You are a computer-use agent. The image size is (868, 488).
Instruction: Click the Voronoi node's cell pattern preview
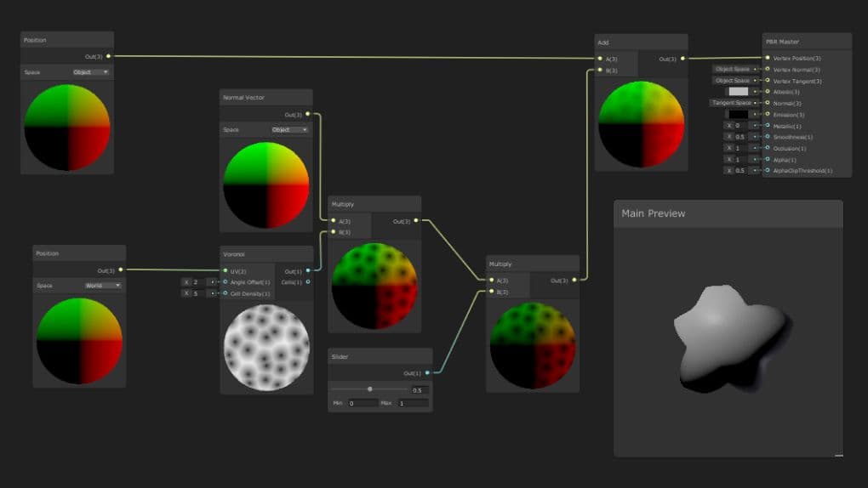tap(267, 348)
